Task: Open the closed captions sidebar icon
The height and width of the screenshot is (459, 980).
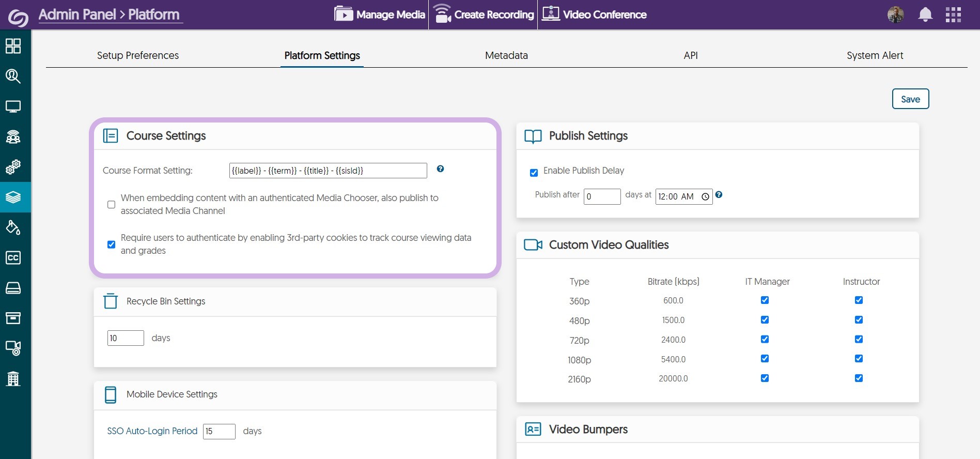Action: pyautogui.click(x=13, y=257)
